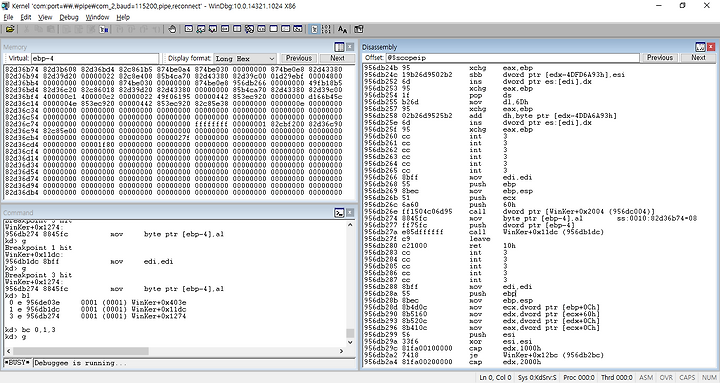Open the Help menu
This screenshot has width=720, height=383.
pos(123,17)
